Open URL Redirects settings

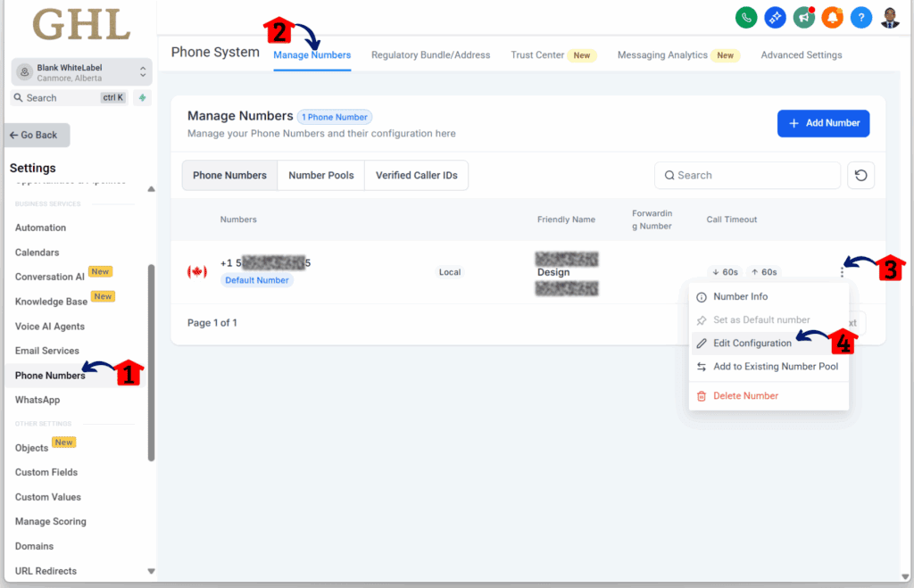point(46,571)
